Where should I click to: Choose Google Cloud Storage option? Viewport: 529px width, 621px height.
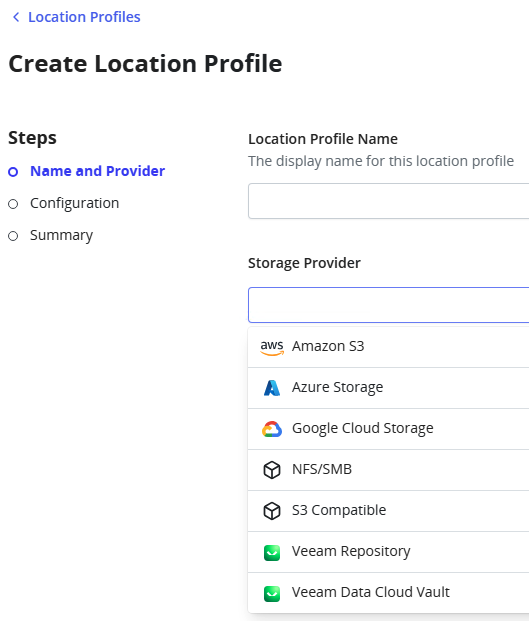point(388,429)
